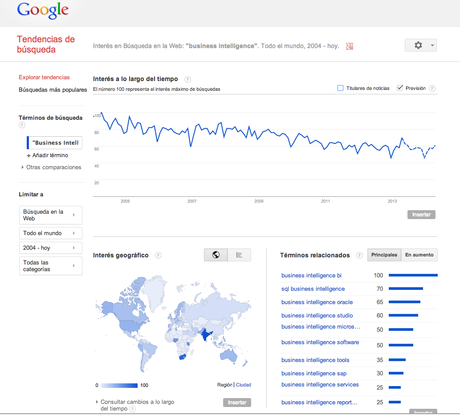Open 'business intelligence studio' related term
The image size is (460, 415).
317,315
